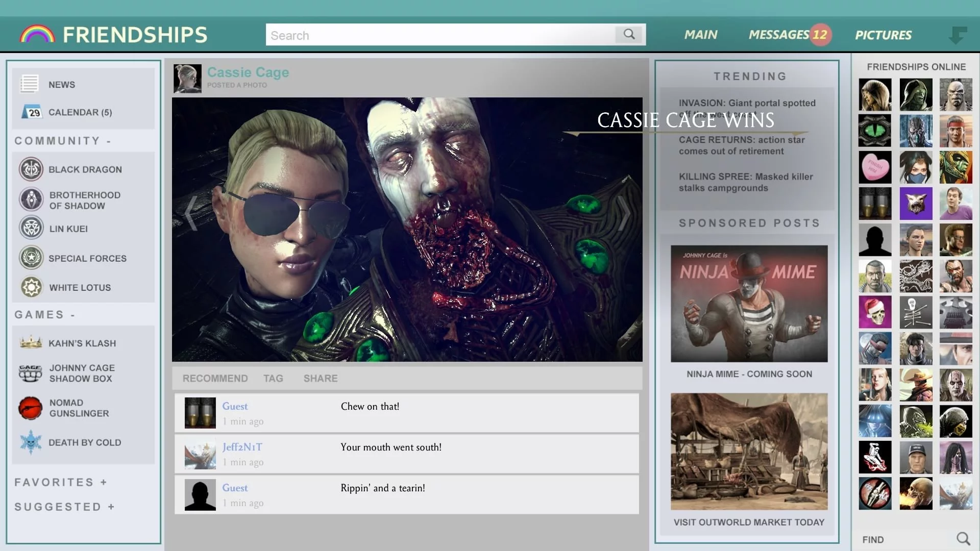Open the News icon in sidebar
The image size is (980, 551).
(29, 84)
